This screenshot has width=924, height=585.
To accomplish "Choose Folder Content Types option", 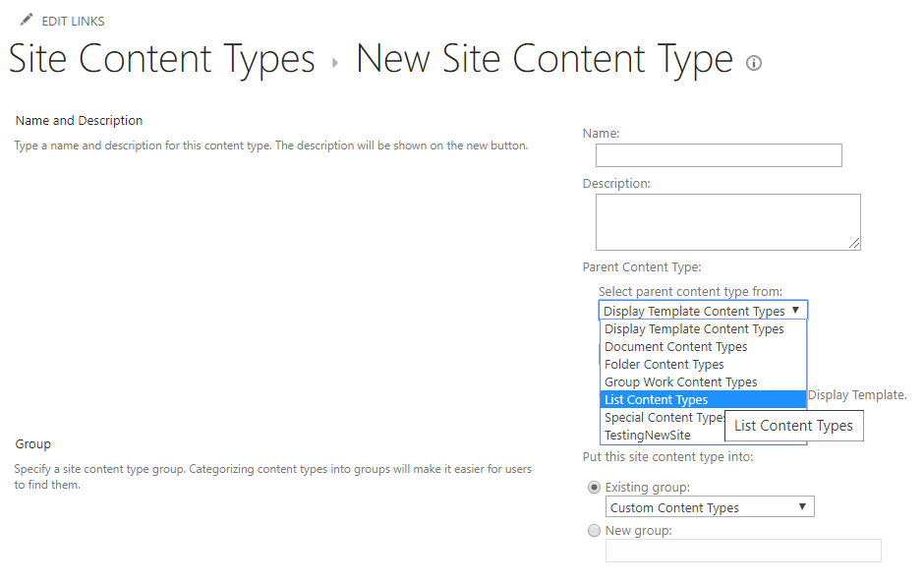I will coord(703,364).
